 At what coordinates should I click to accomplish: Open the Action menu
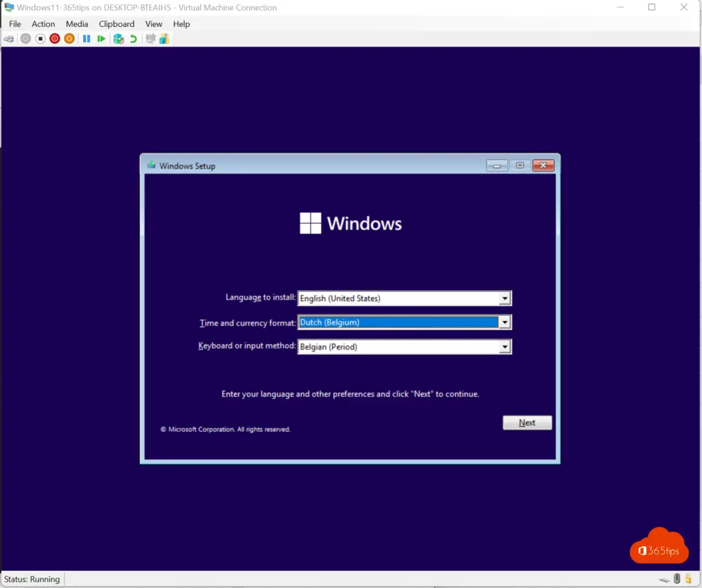click(x=43, y=24)
